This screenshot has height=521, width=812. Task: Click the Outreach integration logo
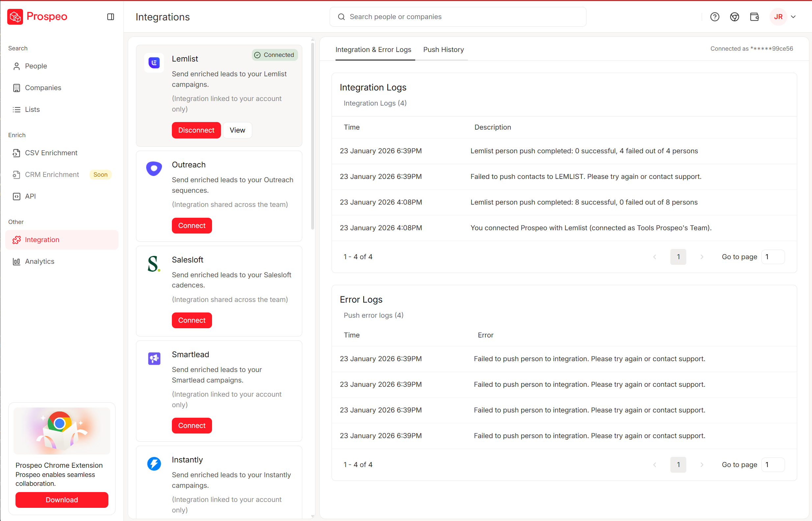[154, 168]
